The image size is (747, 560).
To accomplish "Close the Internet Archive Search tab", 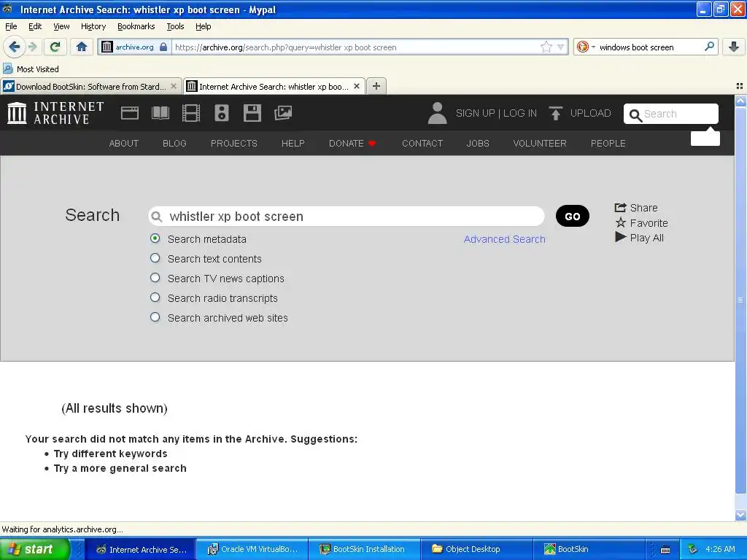I will pyautogui.click(x=356, y=86).
